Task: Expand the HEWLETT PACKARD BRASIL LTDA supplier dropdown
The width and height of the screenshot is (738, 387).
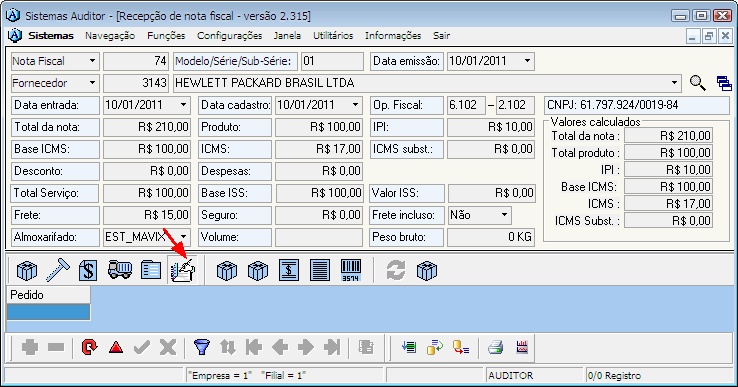Action: click(674, 83)
